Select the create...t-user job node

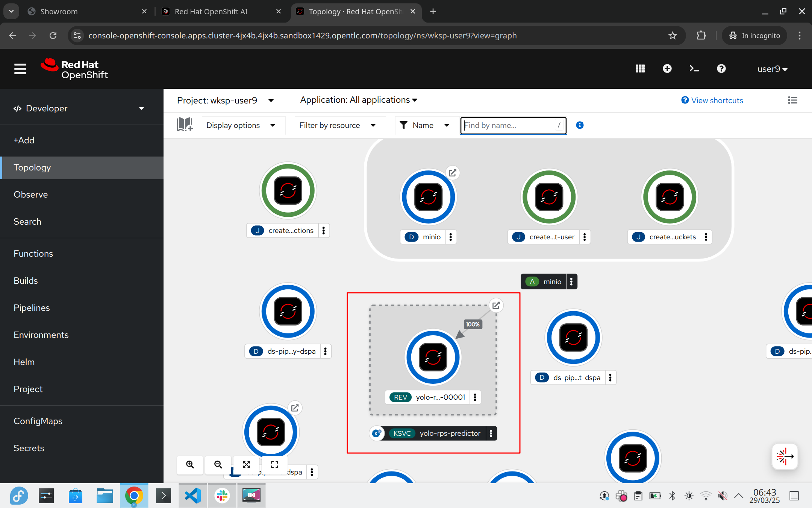(549, 197)
